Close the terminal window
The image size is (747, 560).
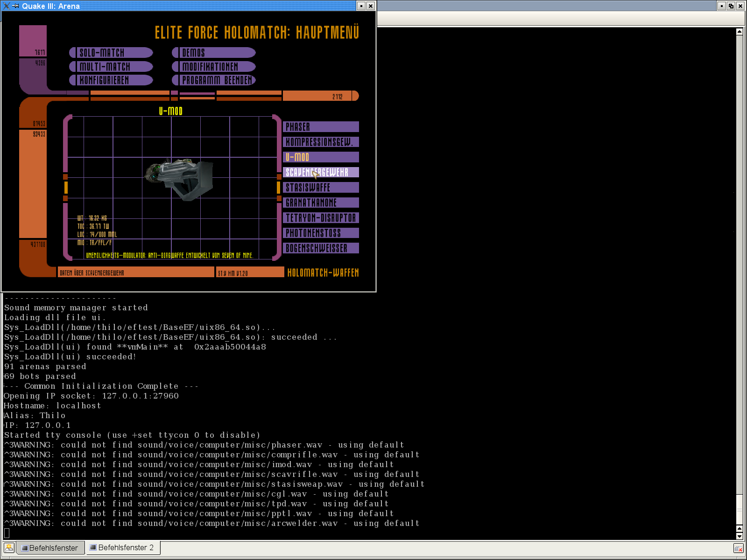(740, 6)
